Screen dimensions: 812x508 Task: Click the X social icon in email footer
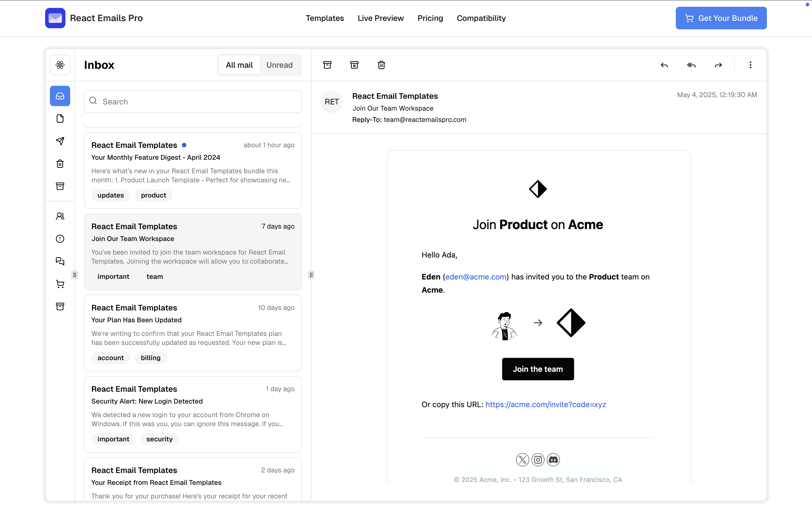click(x=522, y=460)
